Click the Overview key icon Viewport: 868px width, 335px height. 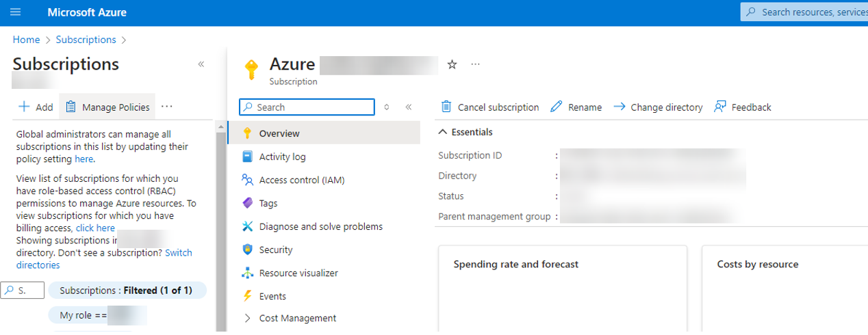tap(248, 133)
